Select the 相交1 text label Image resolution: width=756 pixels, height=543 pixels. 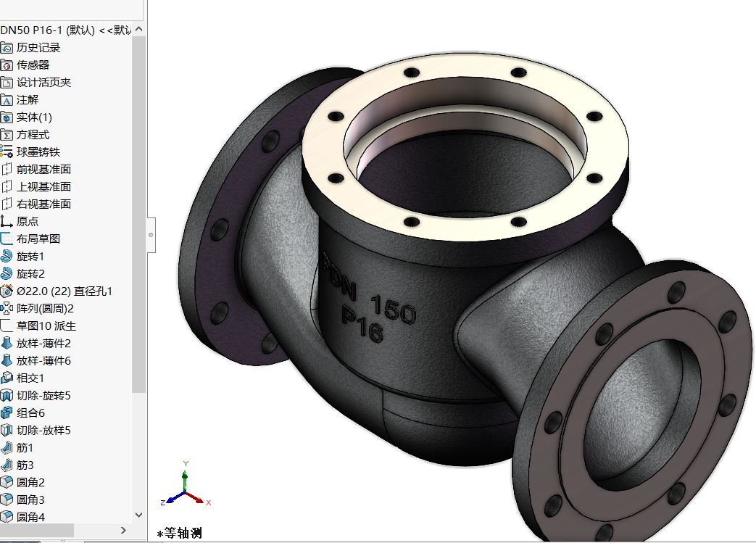tap(30, 378)
